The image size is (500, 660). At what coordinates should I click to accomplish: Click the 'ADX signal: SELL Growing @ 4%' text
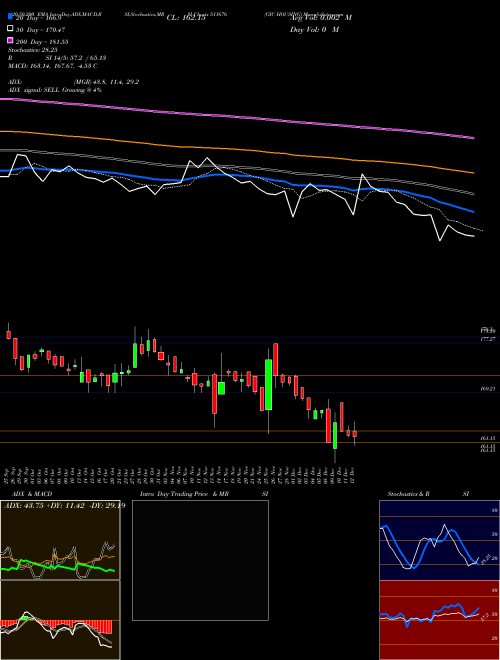coord(55,90)
